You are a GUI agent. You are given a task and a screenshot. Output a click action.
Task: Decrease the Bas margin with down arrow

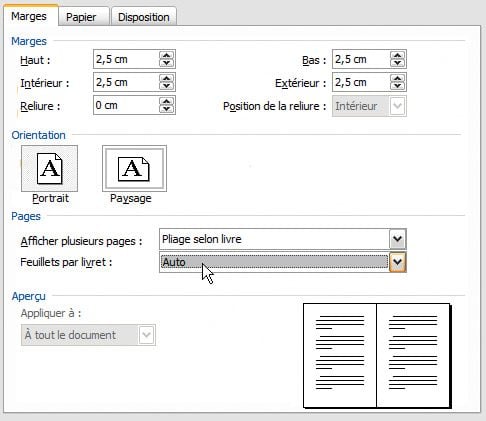tap(397, 63)
